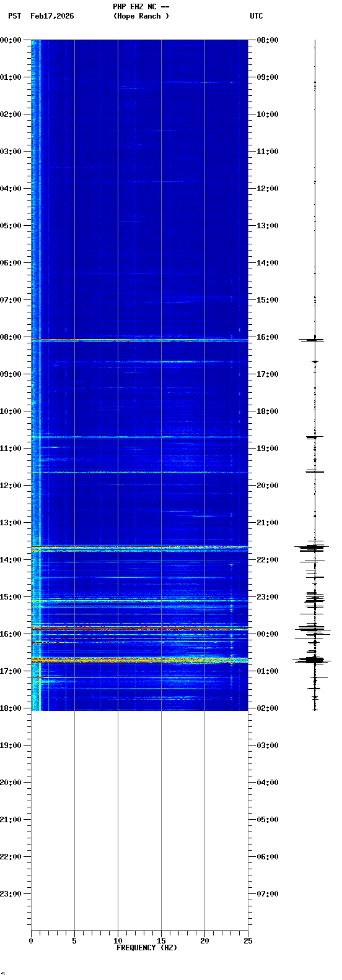Image resolution: width=342 pixels, height=980 pixels.
Task: Click the PST '21:00' time label
Action: pos(11,820)
